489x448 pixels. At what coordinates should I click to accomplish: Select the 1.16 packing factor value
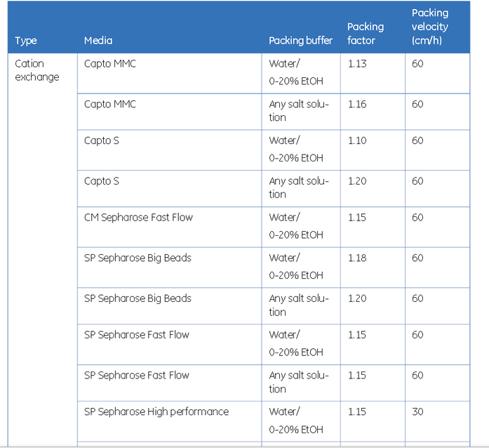[357, 105]
